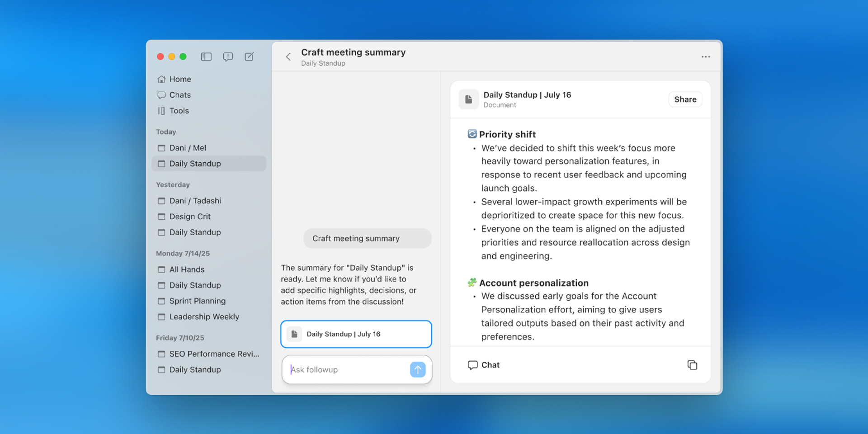868x434 pixels.
Task: Start a new note with compose icon
Action: pos(249,57)
